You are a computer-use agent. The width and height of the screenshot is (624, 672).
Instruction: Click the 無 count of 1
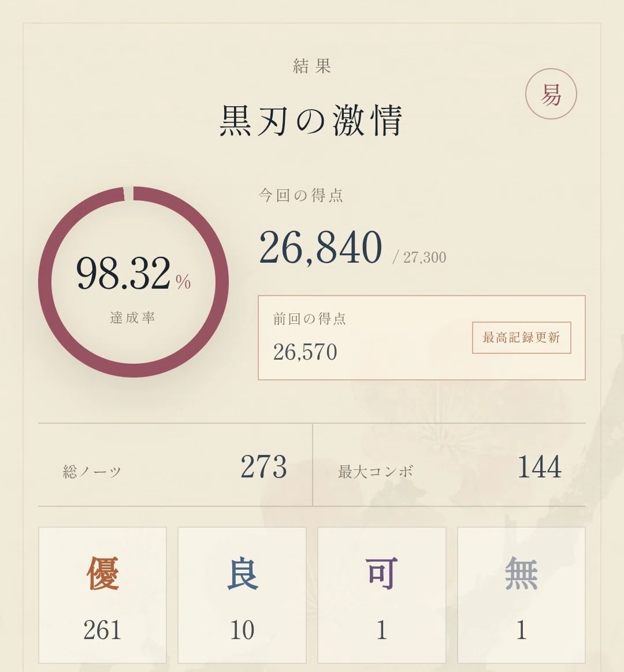tap(522, 630)
